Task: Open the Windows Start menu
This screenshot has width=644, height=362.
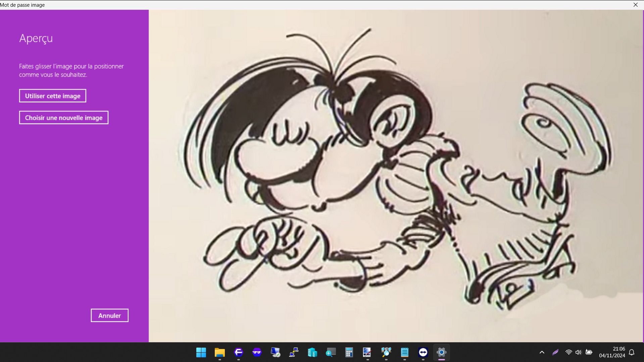Action: [201, 353]
